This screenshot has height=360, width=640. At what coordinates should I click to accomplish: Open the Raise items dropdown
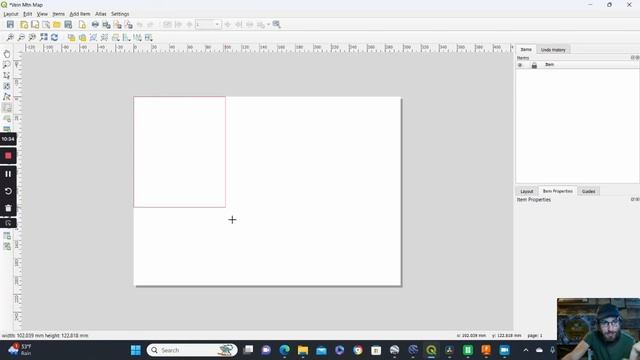click(116, 38)
